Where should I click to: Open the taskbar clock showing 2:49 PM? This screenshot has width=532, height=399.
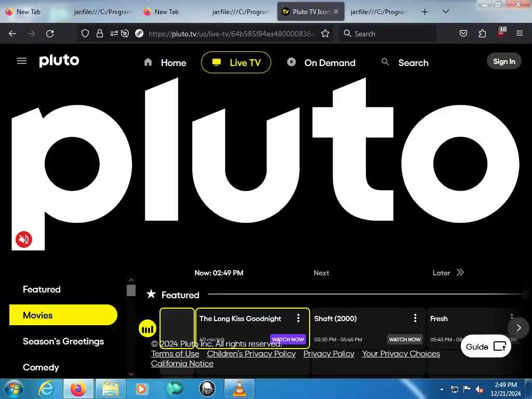506,389
